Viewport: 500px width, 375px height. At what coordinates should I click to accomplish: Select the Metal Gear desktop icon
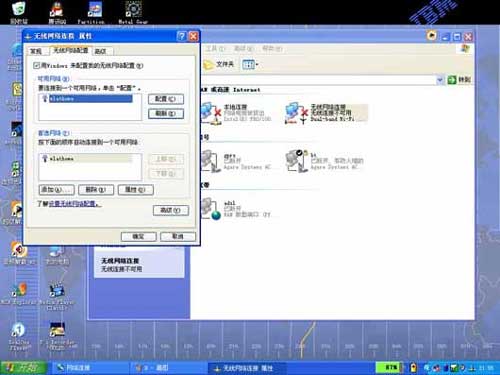[x=133, y=12]
